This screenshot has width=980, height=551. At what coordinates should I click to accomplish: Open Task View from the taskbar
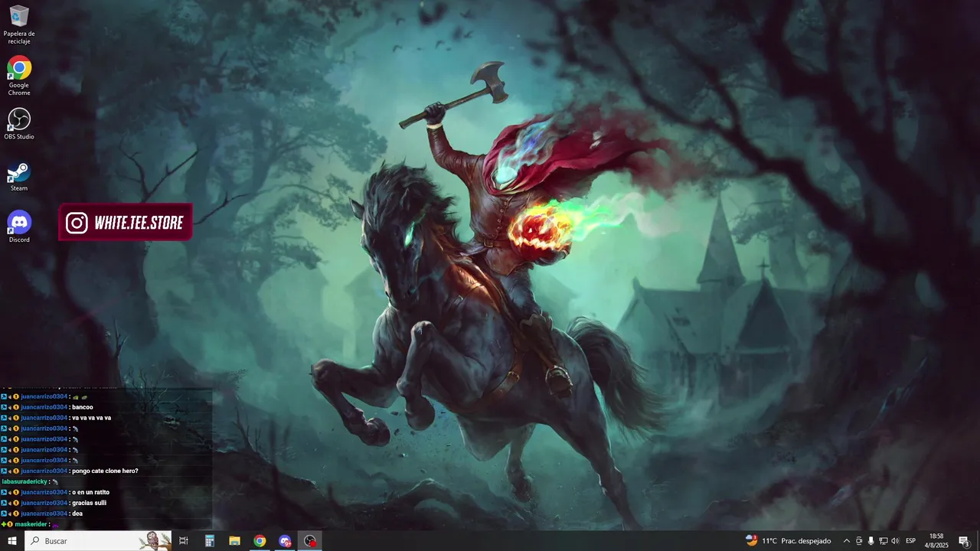click(x=184, y=541)
